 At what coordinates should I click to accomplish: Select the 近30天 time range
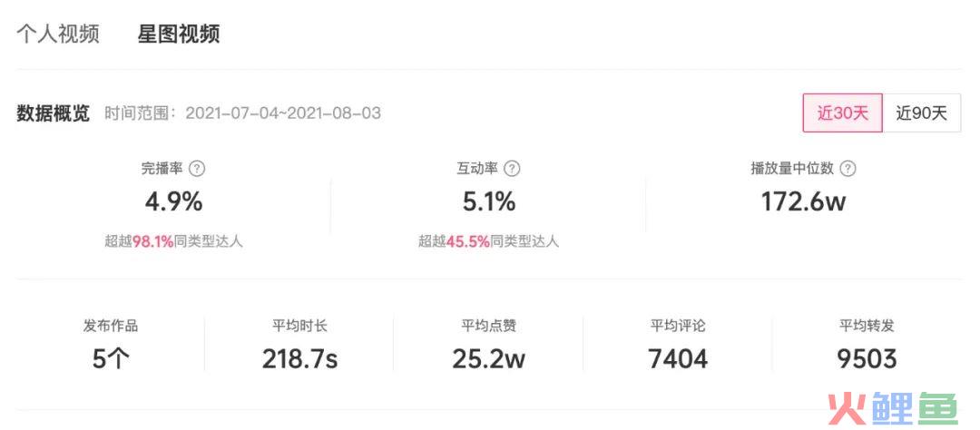pyautogui.click(x=842, y=113)
